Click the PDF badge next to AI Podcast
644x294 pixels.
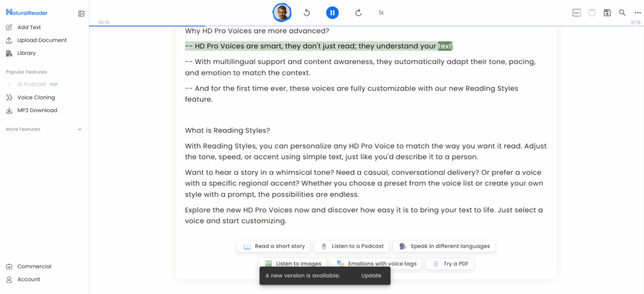54,85
